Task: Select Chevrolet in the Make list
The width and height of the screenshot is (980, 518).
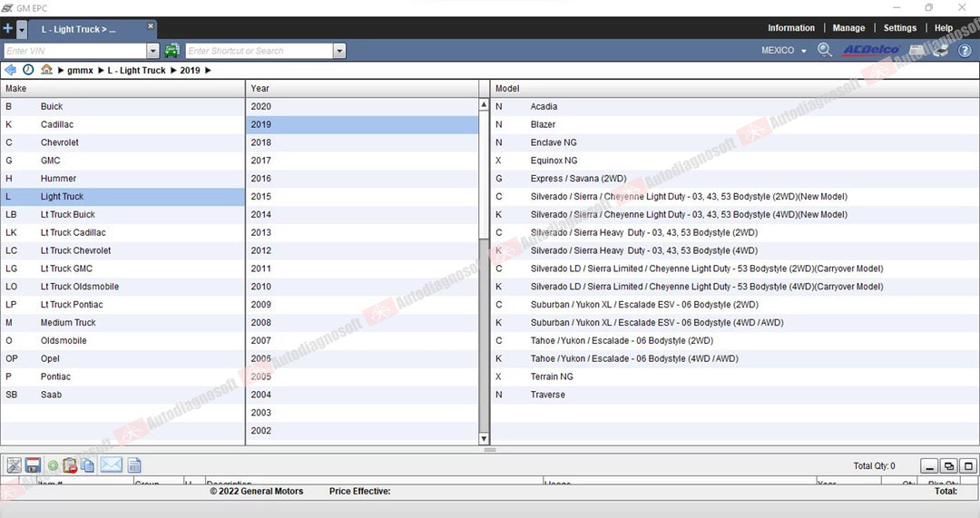Action: coord(122,142)
